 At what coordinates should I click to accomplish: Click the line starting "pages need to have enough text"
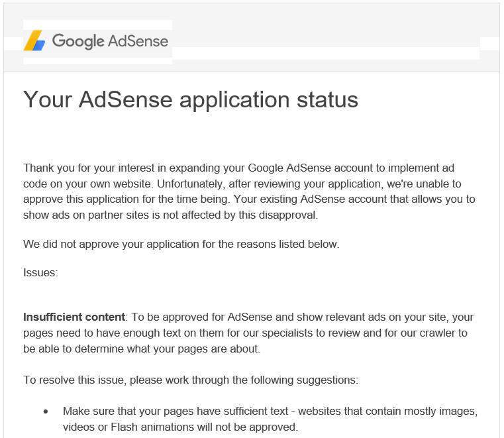point(245,333)
